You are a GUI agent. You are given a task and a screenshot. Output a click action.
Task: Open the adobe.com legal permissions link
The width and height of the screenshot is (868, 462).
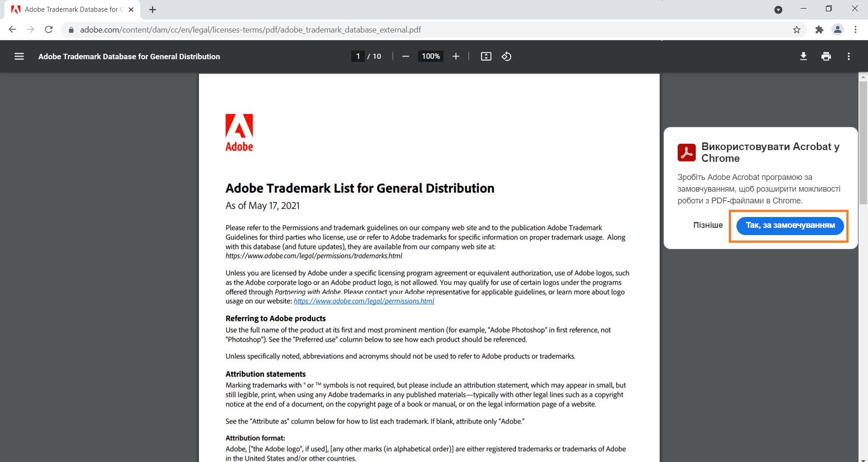click(x=364, y=301)
